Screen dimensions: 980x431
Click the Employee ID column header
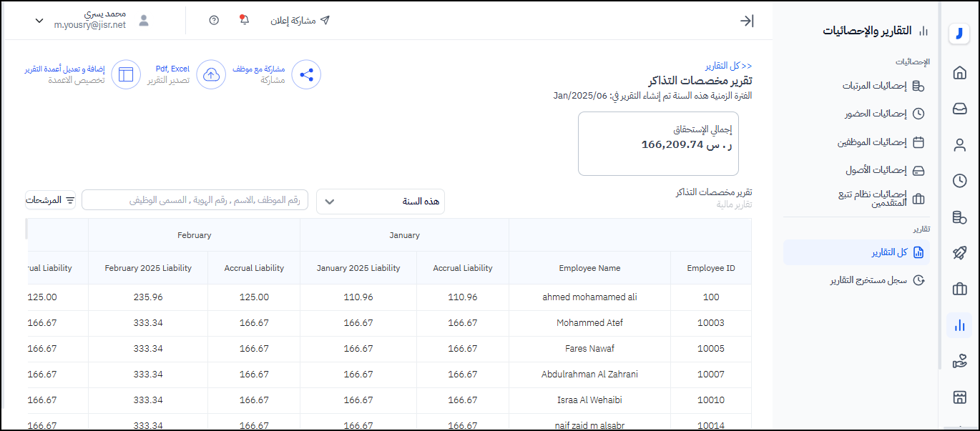pos(710,268)
